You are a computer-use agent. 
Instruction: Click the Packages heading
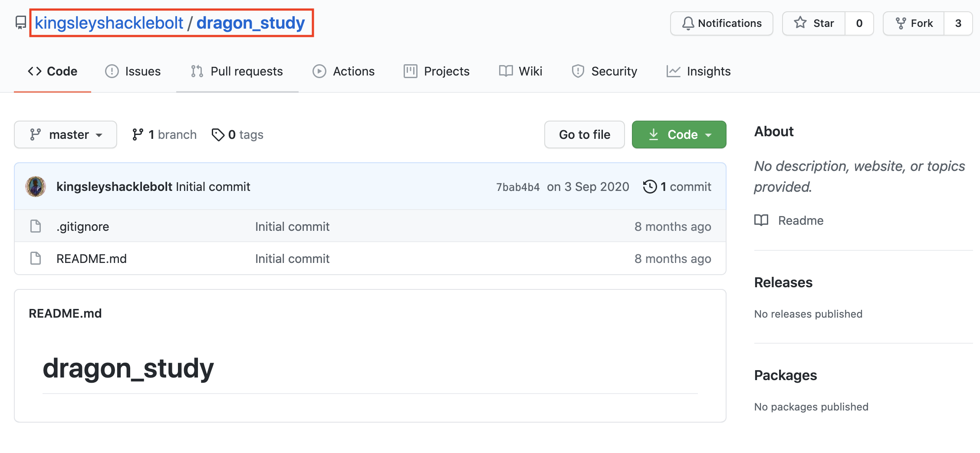tap(786, 375)
